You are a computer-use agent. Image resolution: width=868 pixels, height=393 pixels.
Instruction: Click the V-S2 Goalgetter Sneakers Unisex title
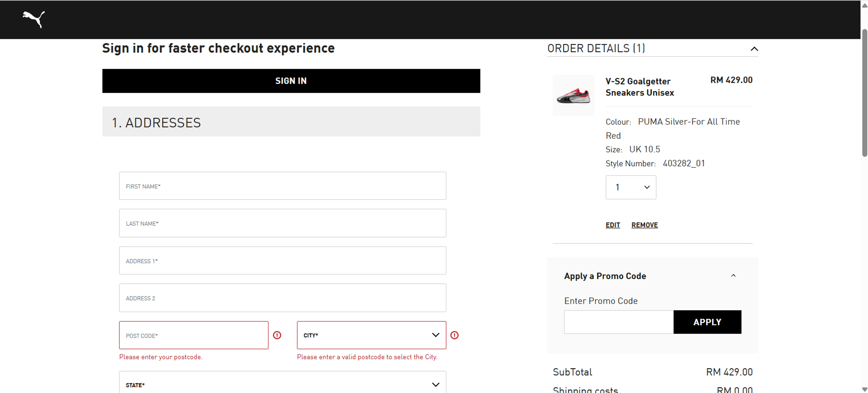[639, 87]
